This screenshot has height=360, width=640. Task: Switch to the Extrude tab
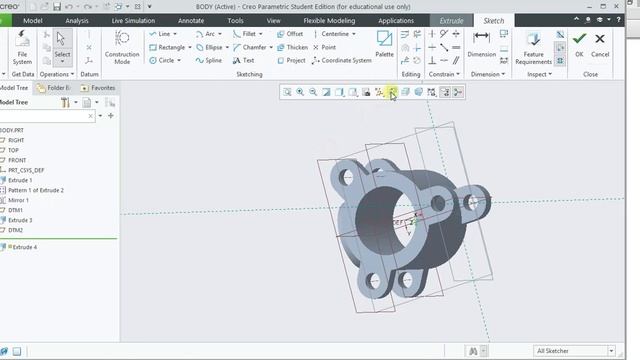coord(451,20)
